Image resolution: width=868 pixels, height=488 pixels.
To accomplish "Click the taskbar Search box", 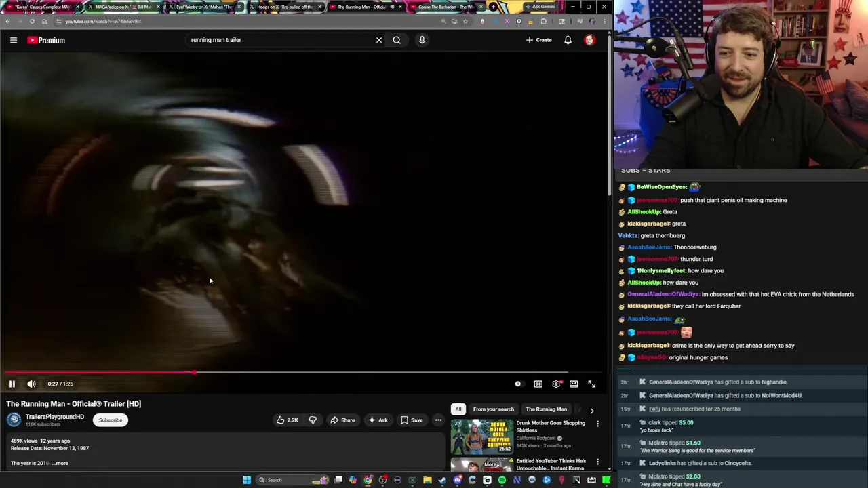I will click(x=293, y=480).
